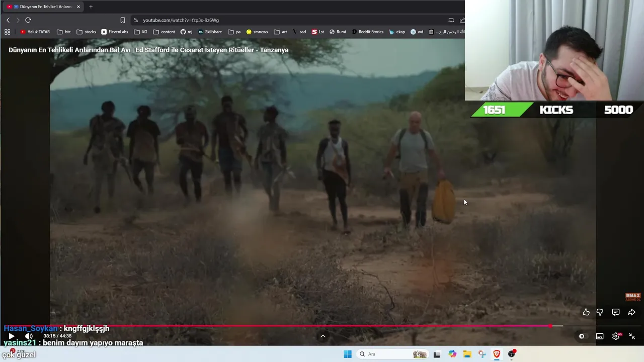Bookmark this page icon
The width and height of the screenshot is (644, 362).
pos(123,20)
